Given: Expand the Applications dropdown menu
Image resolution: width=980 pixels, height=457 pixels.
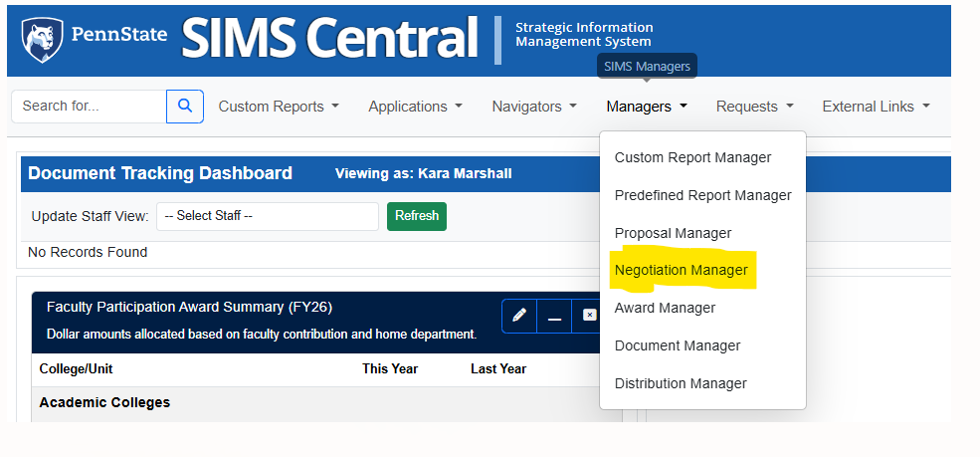Looking at the screenshot, I should point(415,107).
